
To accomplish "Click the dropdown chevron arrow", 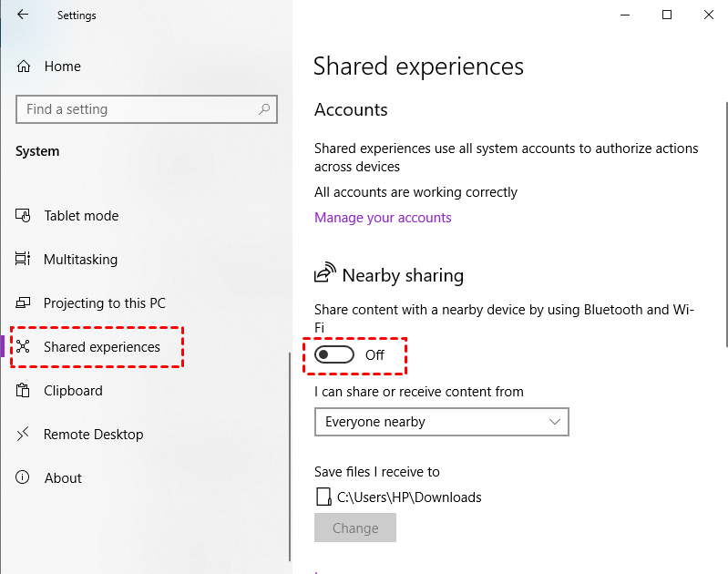I will pyautogui.click(x=554, y=422).
